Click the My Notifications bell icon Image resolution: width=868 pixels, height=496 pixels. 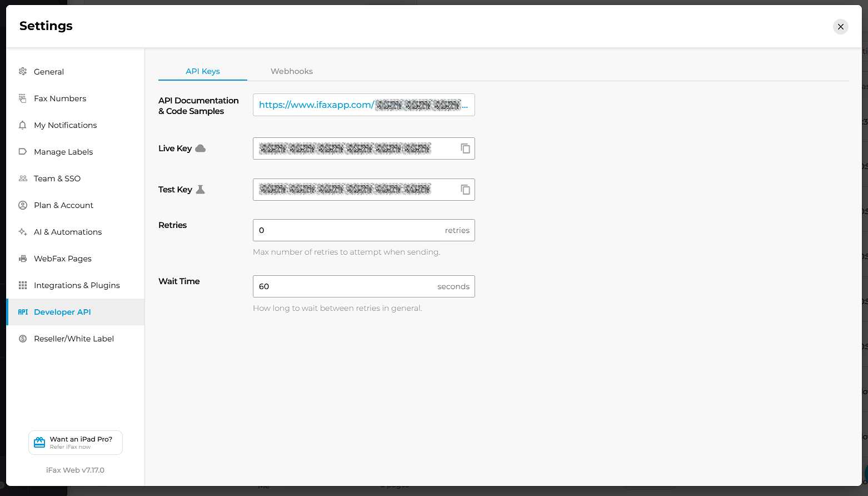[x=23, y=125]
